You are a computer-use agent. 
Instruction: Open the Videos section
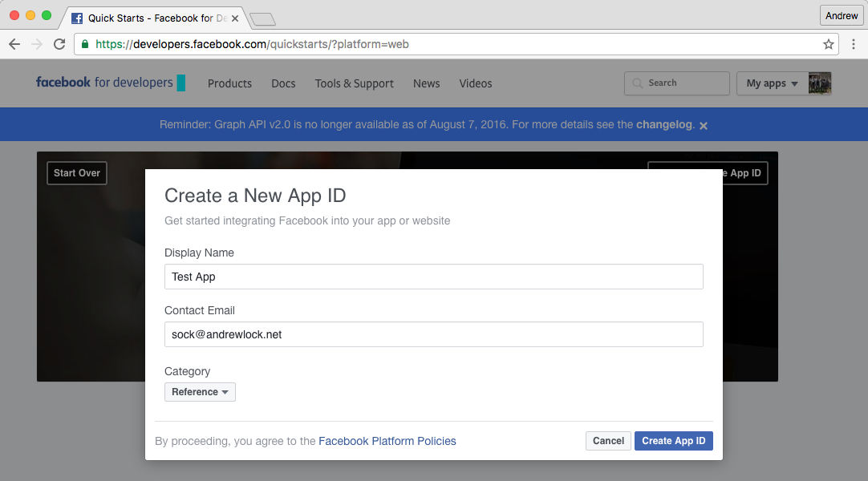click(476, 83)
